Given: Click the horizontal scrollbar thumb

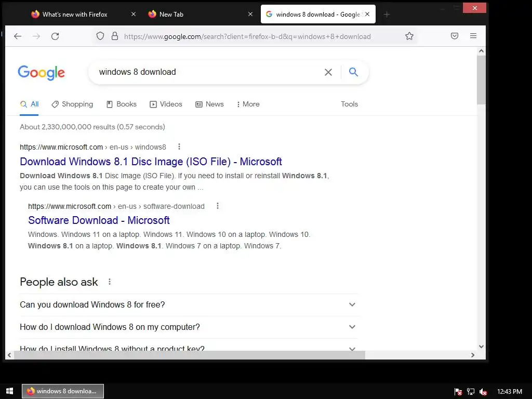Looking at the screenshot, I should [x=189, y=355].
